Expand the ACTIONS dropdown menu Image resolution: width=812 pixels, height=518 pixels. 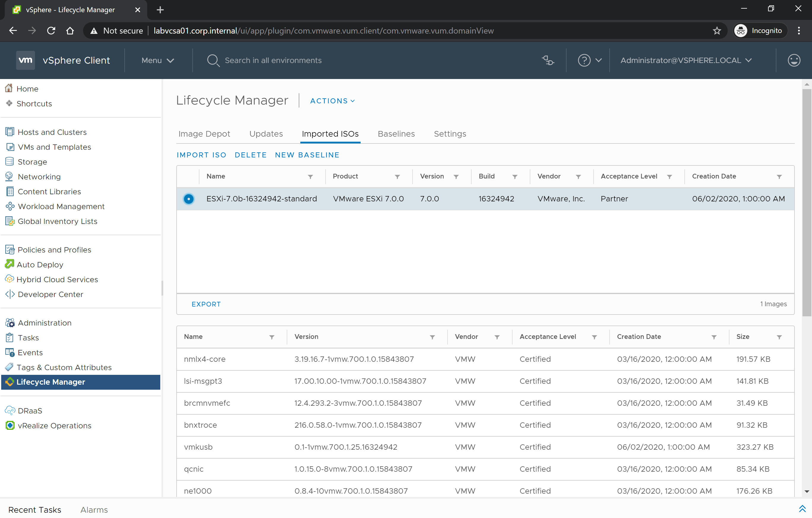[x=332, y=101]
